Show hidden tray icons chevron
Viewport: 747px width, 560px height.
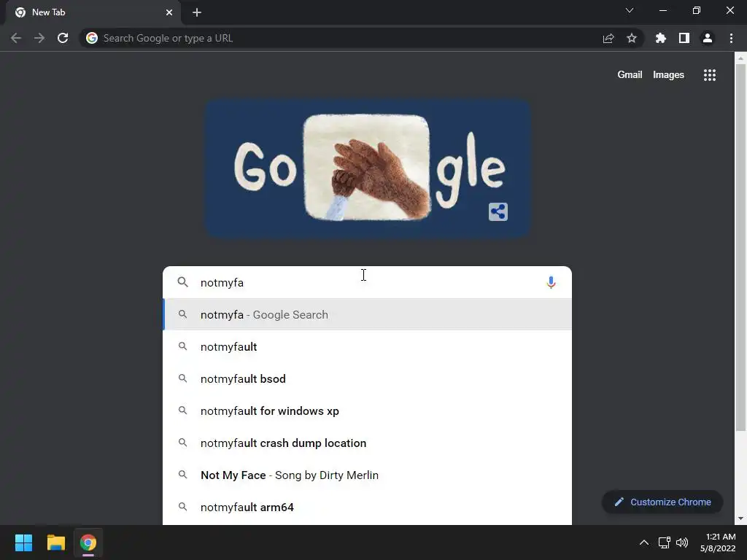(x=643, y=542)
